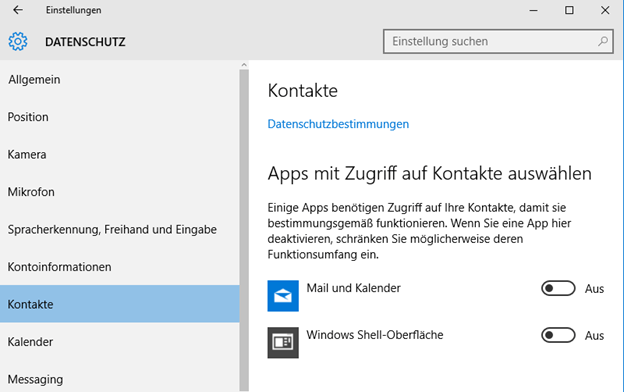Click the sidebar vertical scrollbar
Screen dimensions: 624x392
coord(244,230)
